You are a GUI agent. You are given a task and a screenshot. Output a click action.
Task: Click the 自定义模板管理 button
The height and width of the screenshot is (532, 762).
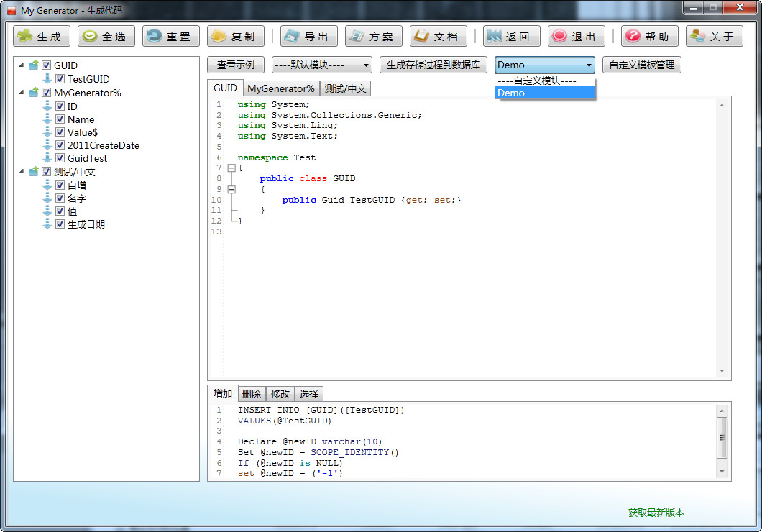click(x=641, y=65)
